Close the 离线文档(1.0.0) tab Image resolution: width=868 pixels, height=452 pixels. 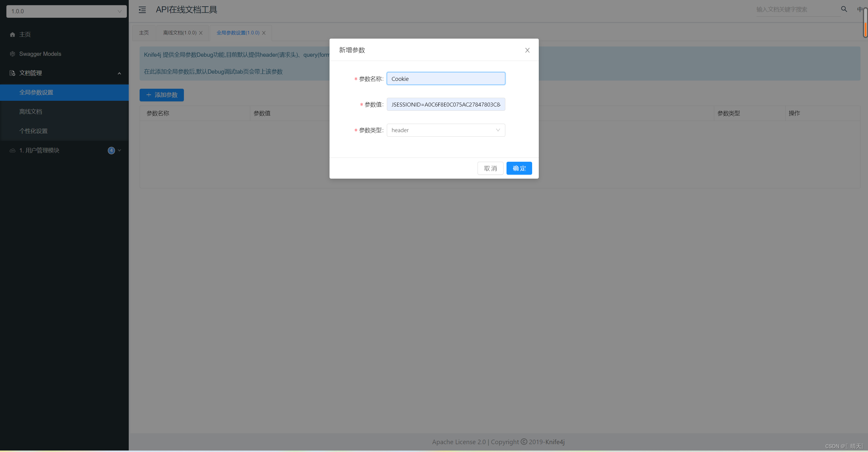click(201, 33)
